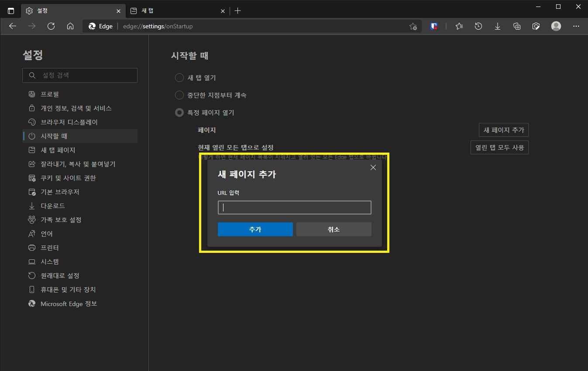Open the Collections panel
The height and width of the screenshot is (371, 588).
point(517,26)
